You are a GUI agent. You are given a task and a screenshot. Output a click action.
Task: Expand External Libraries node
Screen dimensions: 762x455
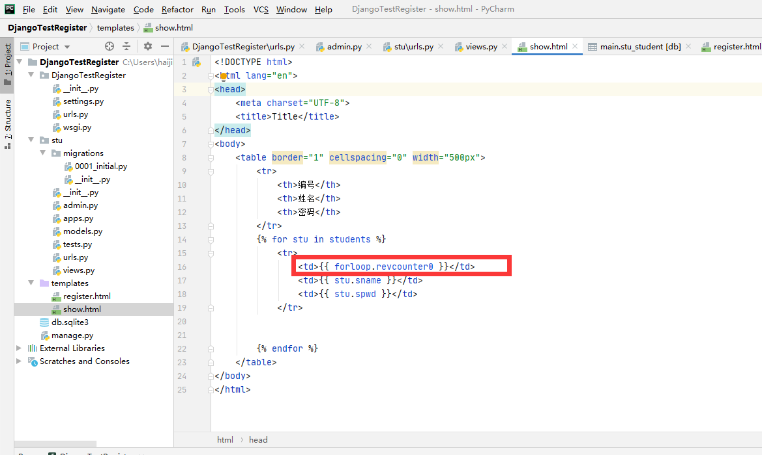pyautogui.click(x=19, y=348)
